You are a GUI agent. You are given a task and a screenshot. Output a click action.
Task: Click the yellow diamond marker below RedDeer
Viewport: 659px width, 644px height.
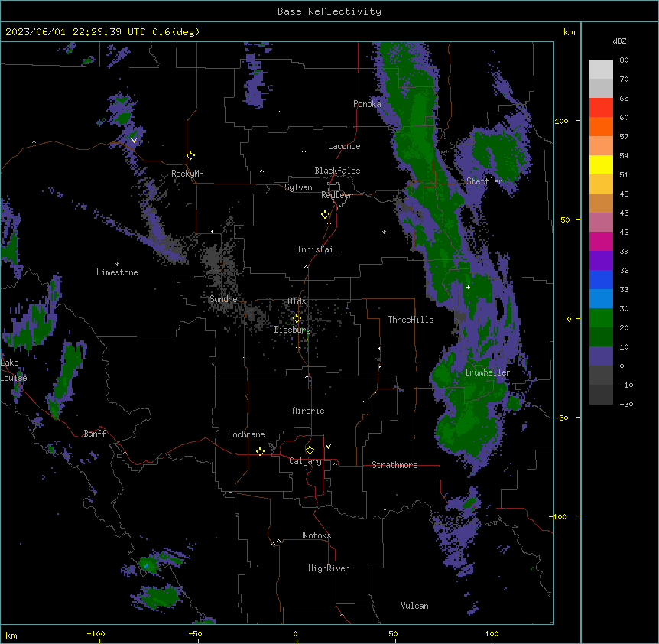point(325,215)
